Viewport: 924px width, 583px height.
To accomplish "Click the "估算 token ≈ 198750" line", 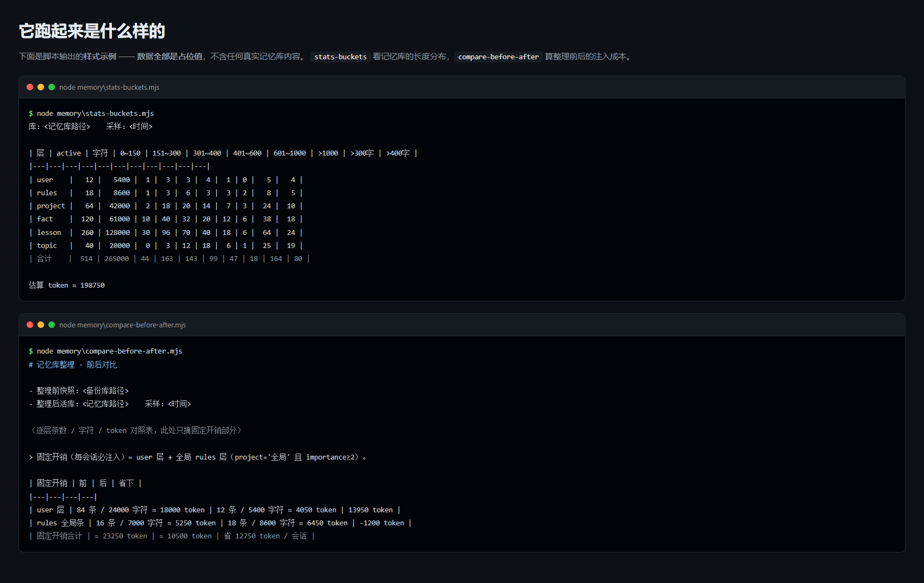I will (67, 285).
